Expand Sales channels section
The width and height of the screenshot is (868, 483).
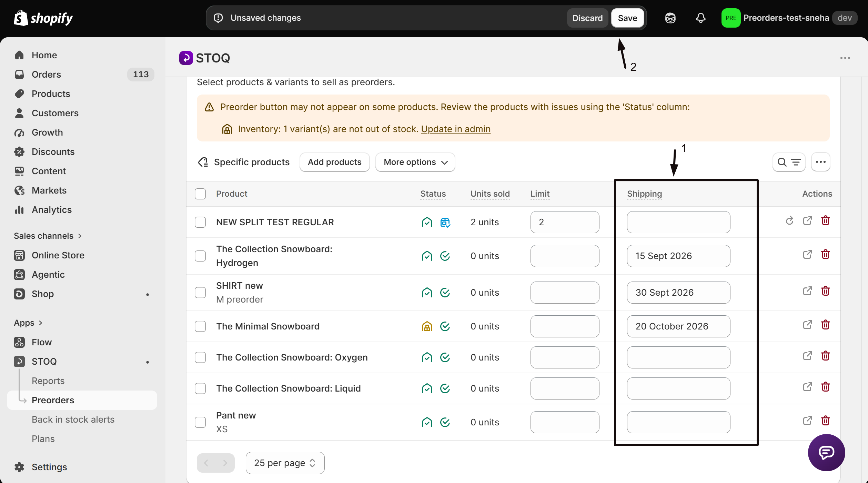pos(48,236)
